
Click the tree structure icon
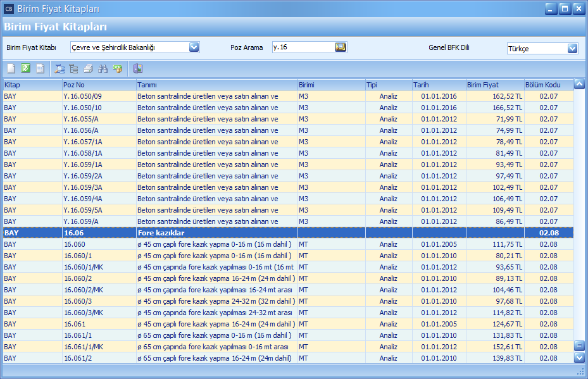tap(74, 68)
